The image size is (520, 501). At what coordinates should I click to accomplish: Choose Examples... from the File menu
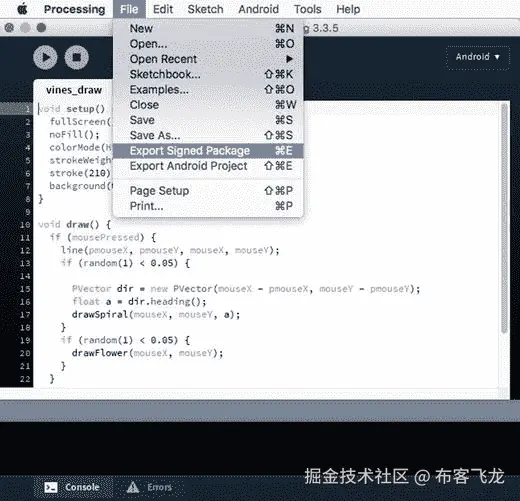tap(208, 90)
